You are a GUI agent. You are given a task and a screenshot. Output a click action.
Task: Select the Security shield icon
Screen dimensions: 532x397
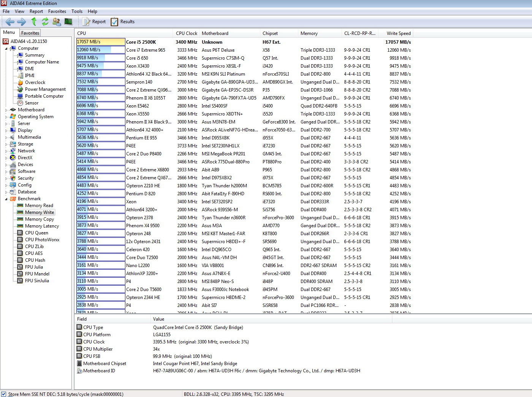[13, 178]
